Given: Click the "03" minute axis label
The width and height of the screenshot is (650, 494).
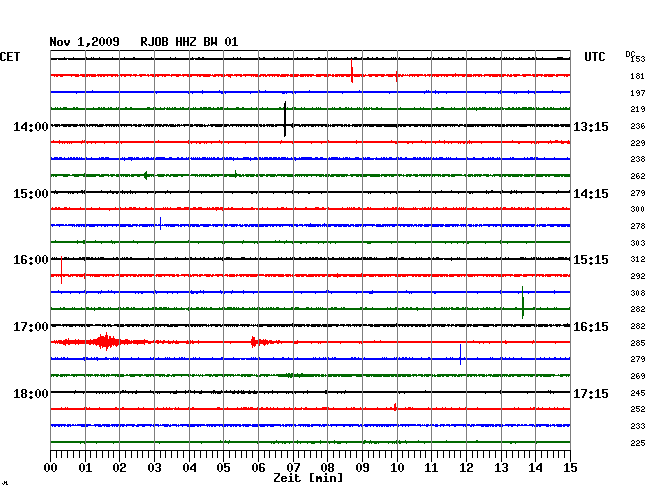Looking at the screenshot, I should coord(154,468).
